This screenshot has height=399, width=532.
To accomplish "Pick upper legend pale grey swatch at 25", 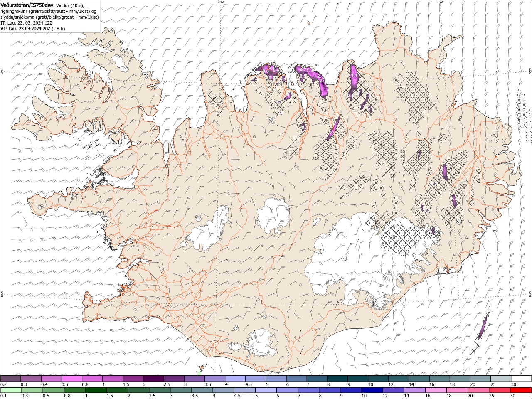I will (500, 379).
